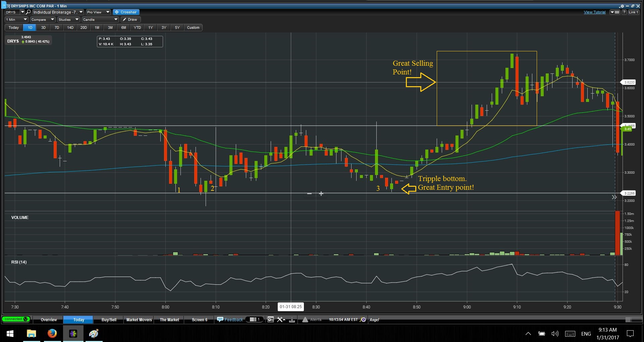Image resolution: width=644 pixels, height=342 pixels.
Task: Click the volume speaker icon
Action: pos(555,334)
